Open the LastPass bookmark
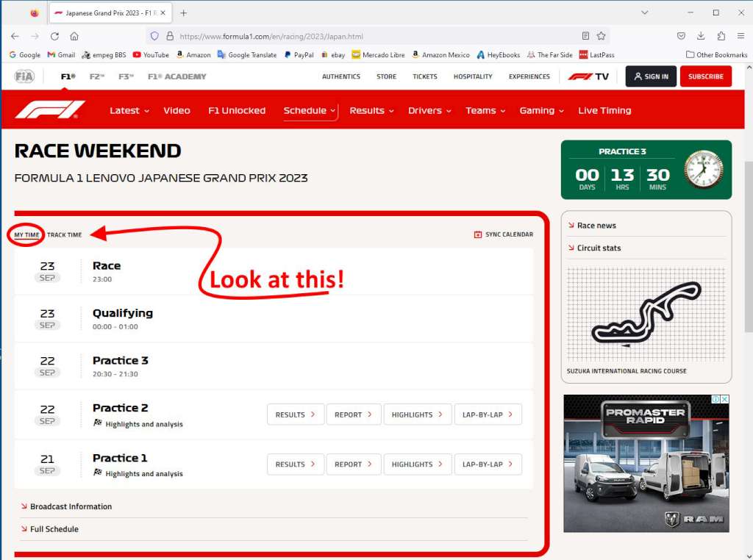 point(597,54)
